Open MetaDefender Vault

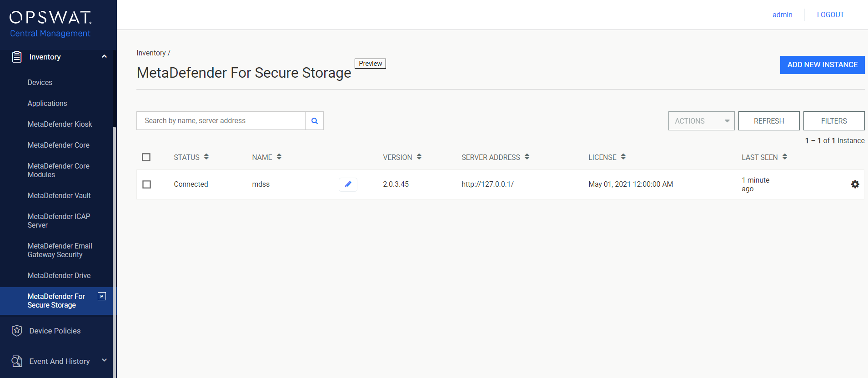click(59, 196)
